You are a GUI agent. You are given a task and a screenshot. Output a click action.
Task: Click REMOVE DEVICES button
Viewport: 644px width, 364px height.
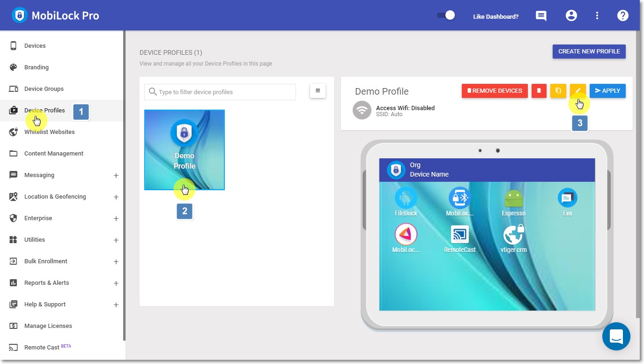point(495,91)
